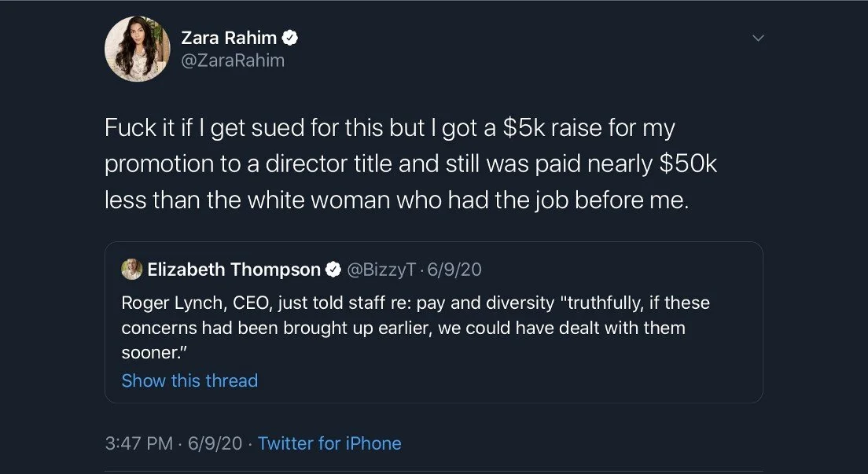868x474 pixels.
Task: Click "director title" in the main tweet
Action: pyautogui.click(x=385, y=164)
